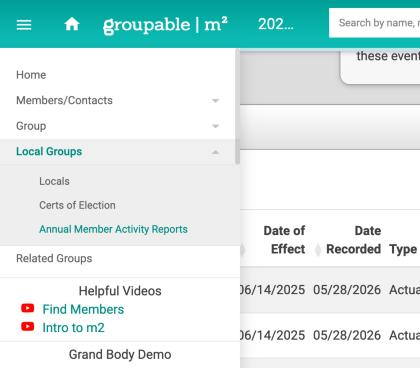
Task: Click the YouTube icon beside Find Members
Action: pos(28,308)
